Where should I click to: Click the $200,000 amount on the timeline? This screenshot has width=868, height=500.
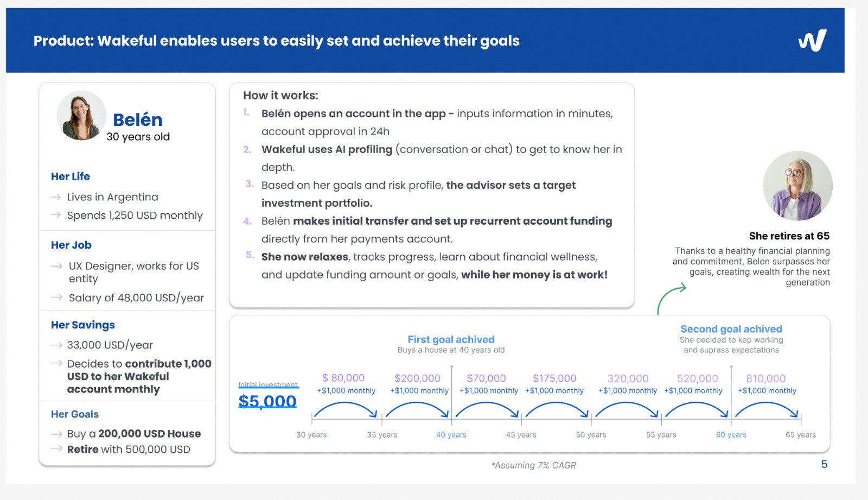[417, 378]
